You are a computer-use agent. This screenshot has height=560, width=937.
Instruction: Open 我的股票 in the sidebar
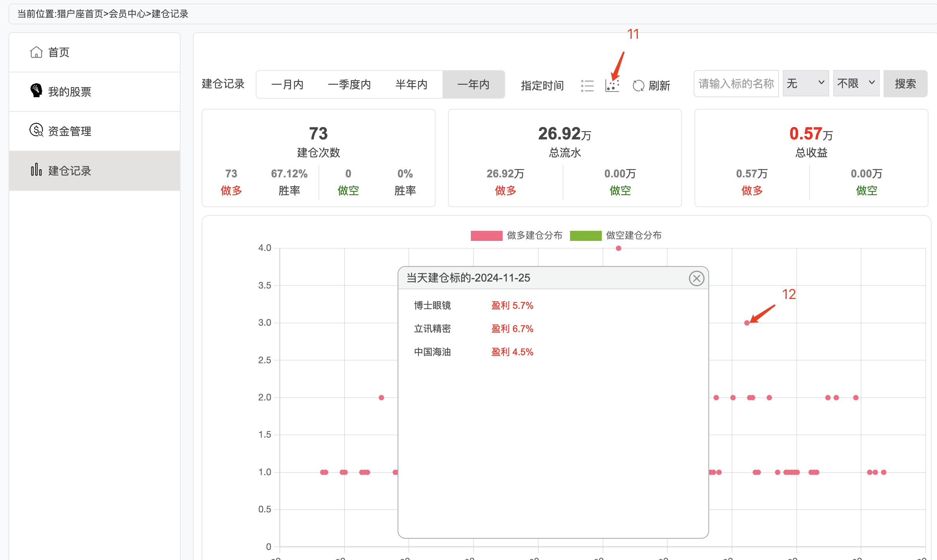pyautogui.click(x=95, y=92)
